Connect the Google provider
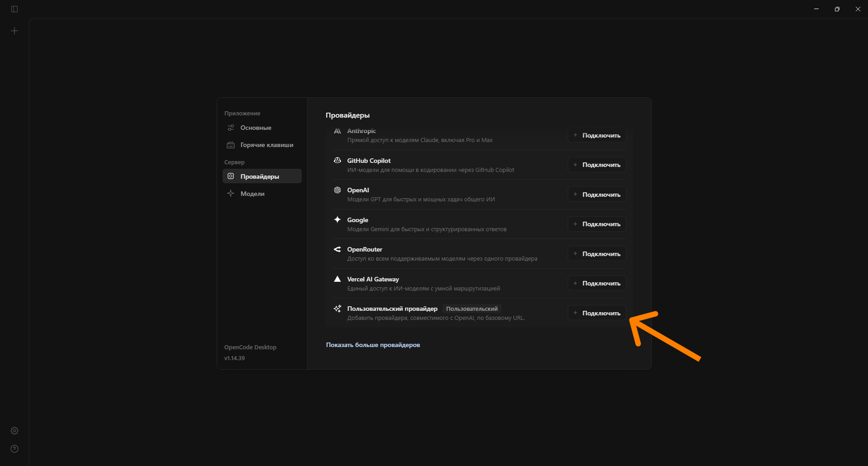The height and width of the screenshot is (466, 868). click(597, 224)
